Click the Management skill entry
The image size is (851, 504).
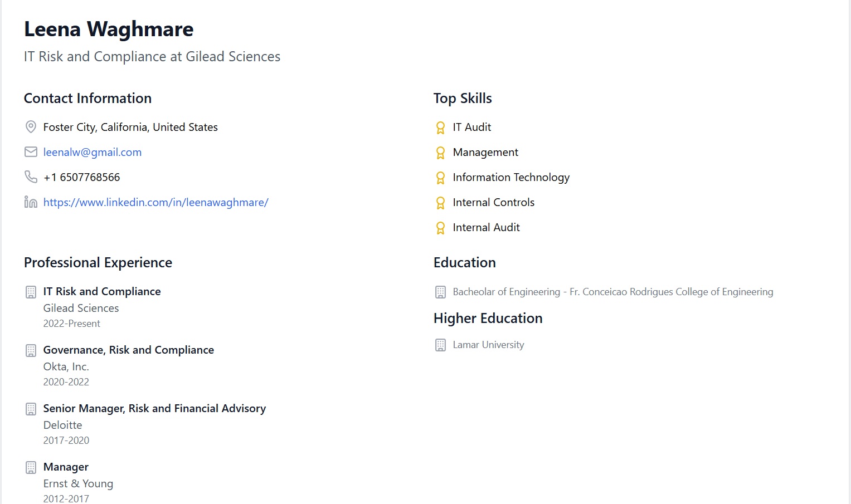[485, 152]
